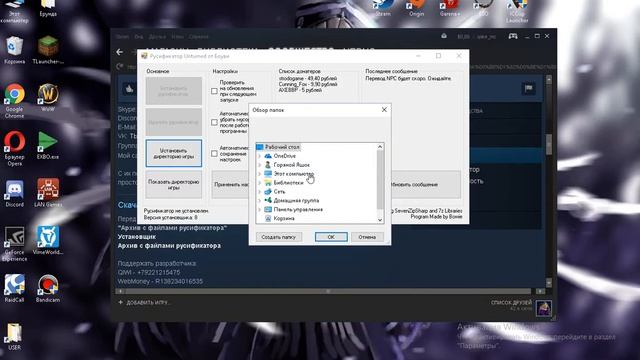640x360 pixels.
Task: Click Steam page vertical scrollbar thumb
Action: pos(549,144)
